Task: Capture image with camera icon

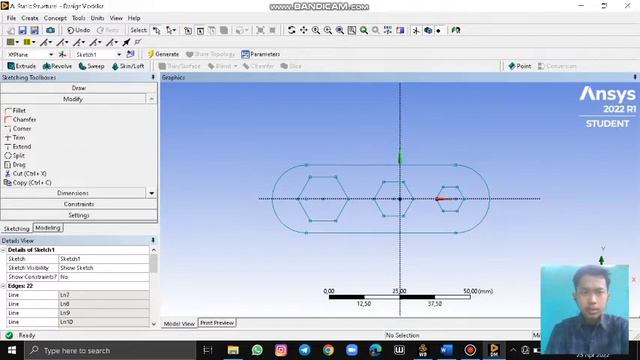Action: click(x=50, y=30)
